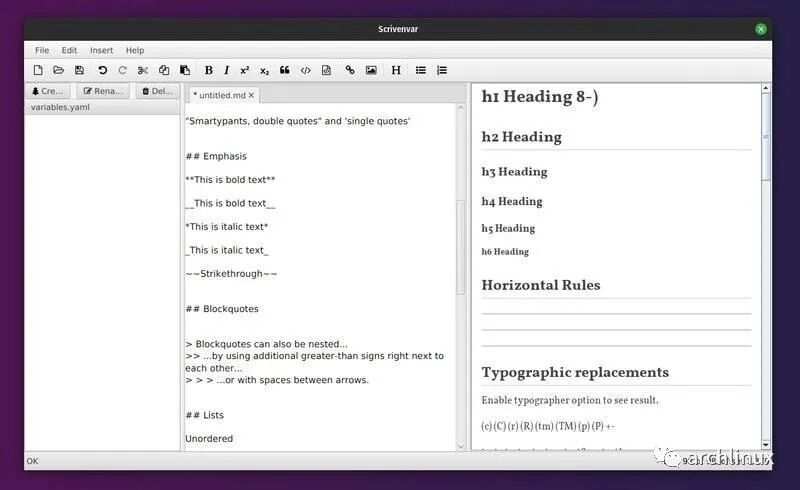Image resolution: width=800 pixels, height=490 pixels.
Task: Click the Rename variable button
Action: [103, 91]
